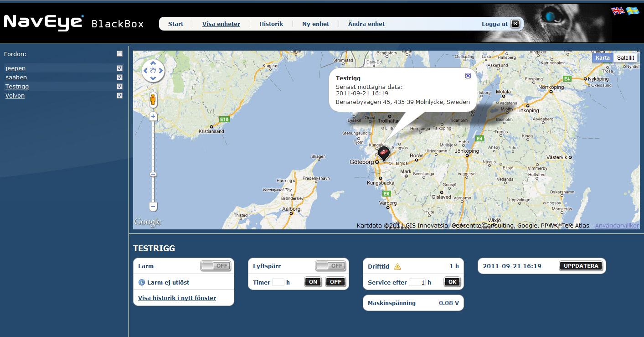The width and height of the screenshot is (644, 337).
Task: Click the Drifttid 1 h value
Action: click(x=454, y=266)
